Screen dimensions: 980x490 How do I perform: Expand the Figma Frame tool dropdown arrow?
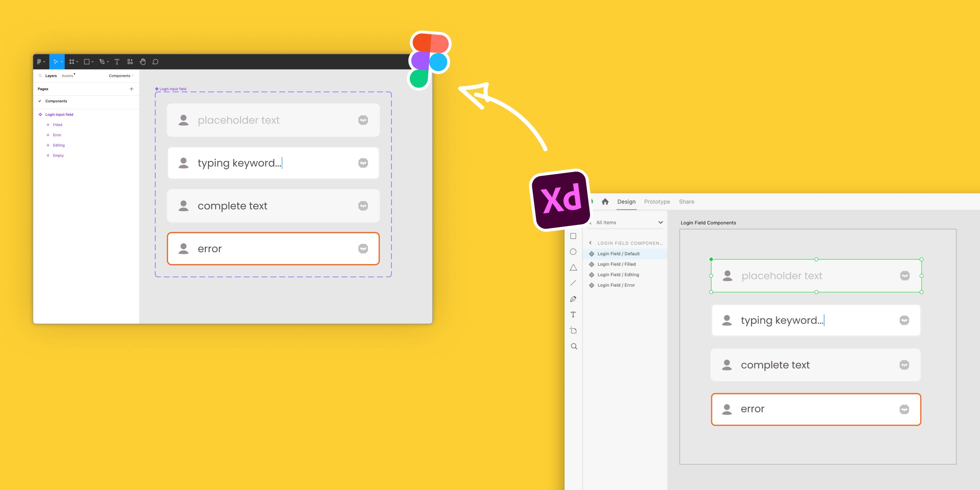[77, 62]
